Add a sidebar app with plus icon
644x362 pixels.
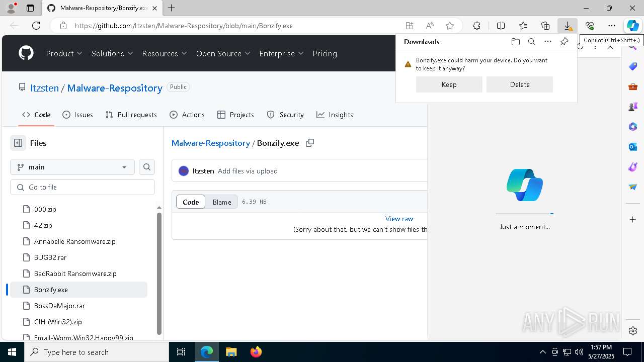(633, 219)
